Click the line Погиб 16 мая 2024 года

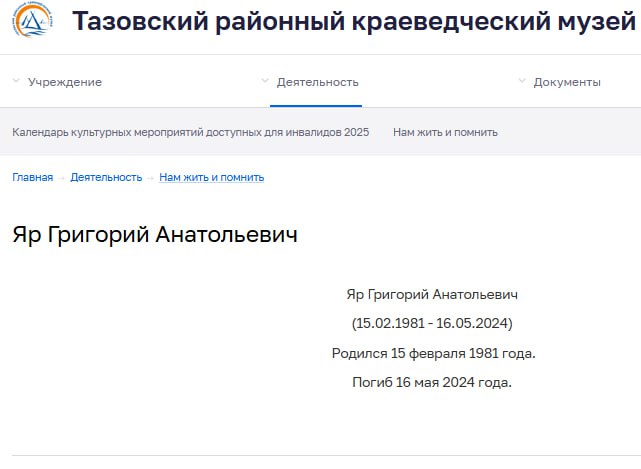(x=432, y=382)
